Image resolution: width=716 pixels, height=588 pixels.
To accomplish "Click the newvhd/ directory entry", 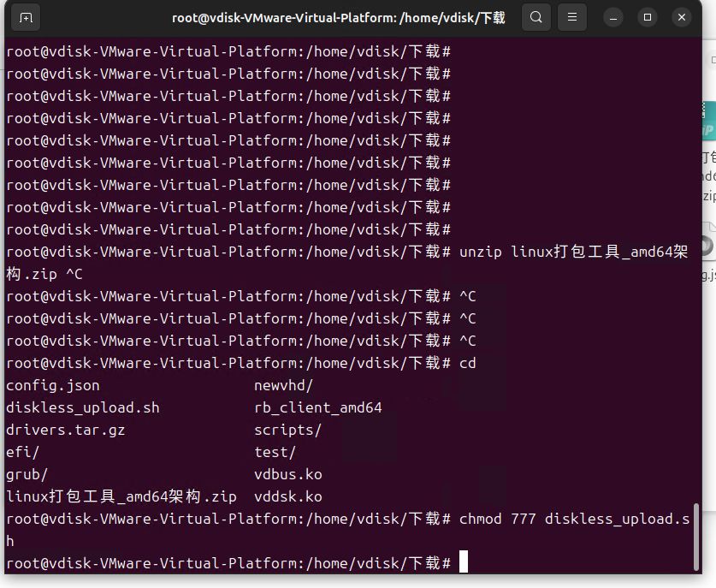I will point(284,385).
